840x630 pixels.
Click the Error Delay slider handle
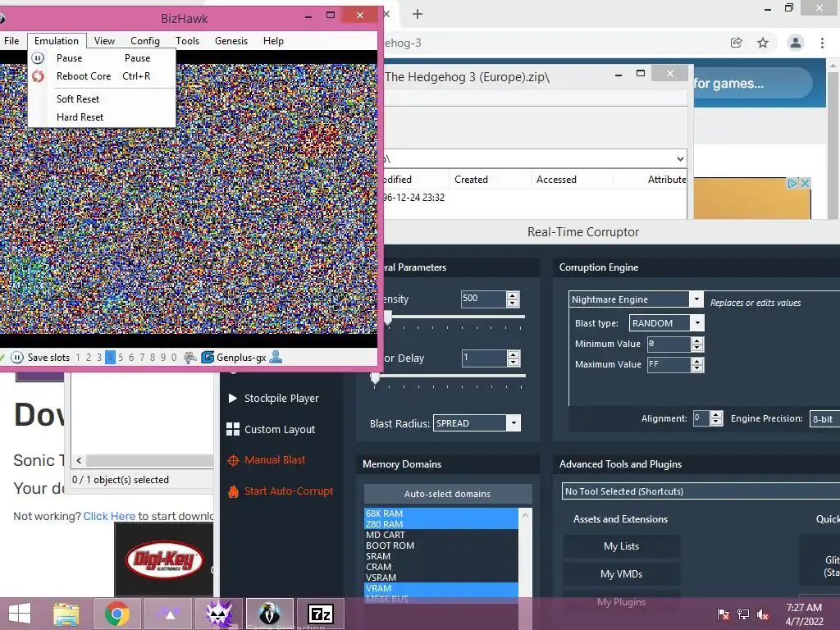click(375, 377)
